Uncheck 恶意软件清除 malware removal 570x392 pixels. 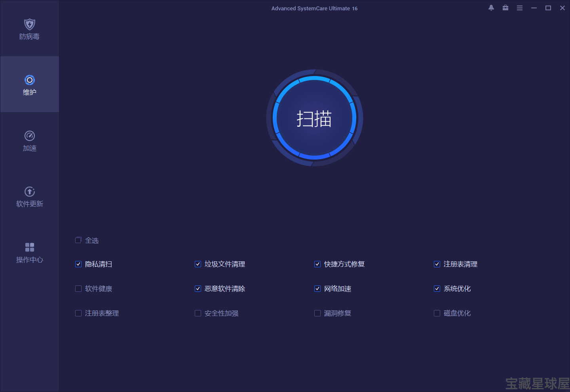click(198, 289)
